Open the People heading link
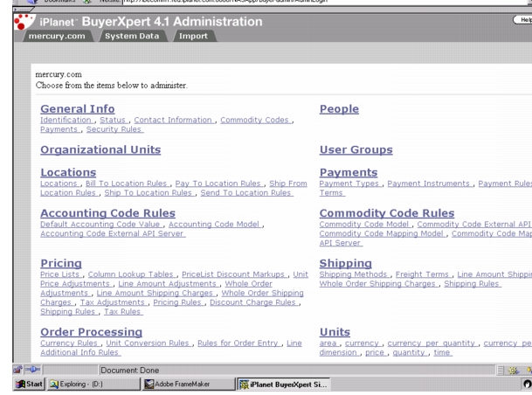This screenshot has height=395, width=532. (x=339, y=109)
